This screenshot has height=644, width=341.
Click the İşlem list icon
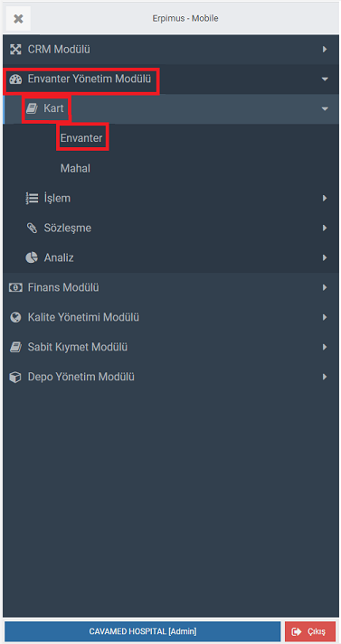tap(32, 199)
